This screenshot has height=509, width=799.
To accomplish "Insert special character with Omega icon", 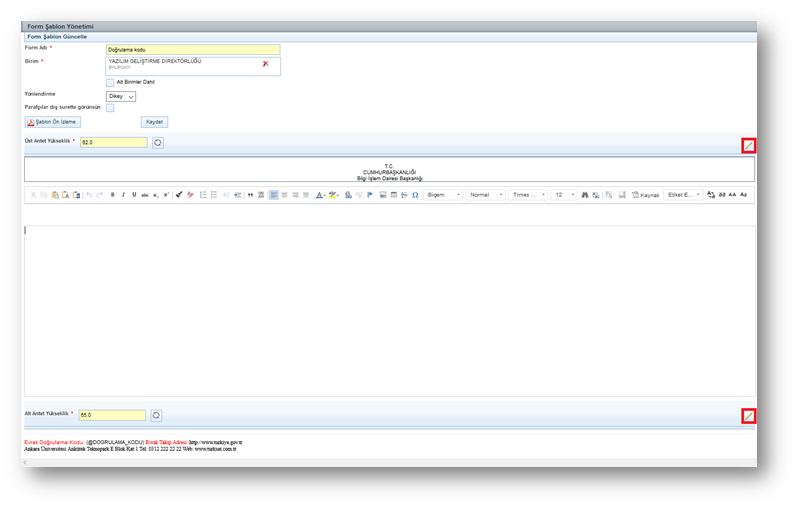I will coord(415,195).
